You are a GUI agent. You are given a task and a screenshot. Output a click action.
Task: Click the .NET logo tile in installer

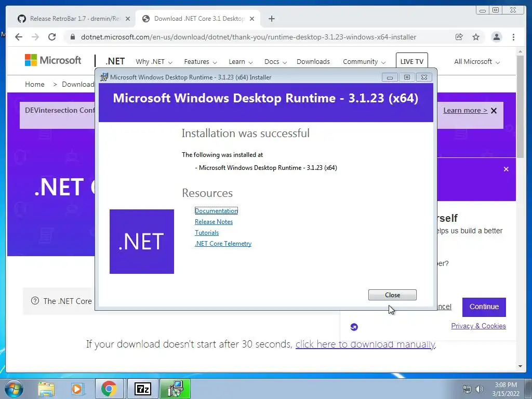(142, 241)
